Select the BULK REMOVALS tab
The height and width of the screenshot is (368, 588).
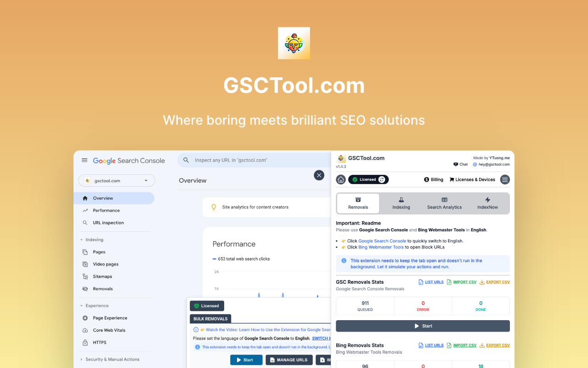point(210,319)
